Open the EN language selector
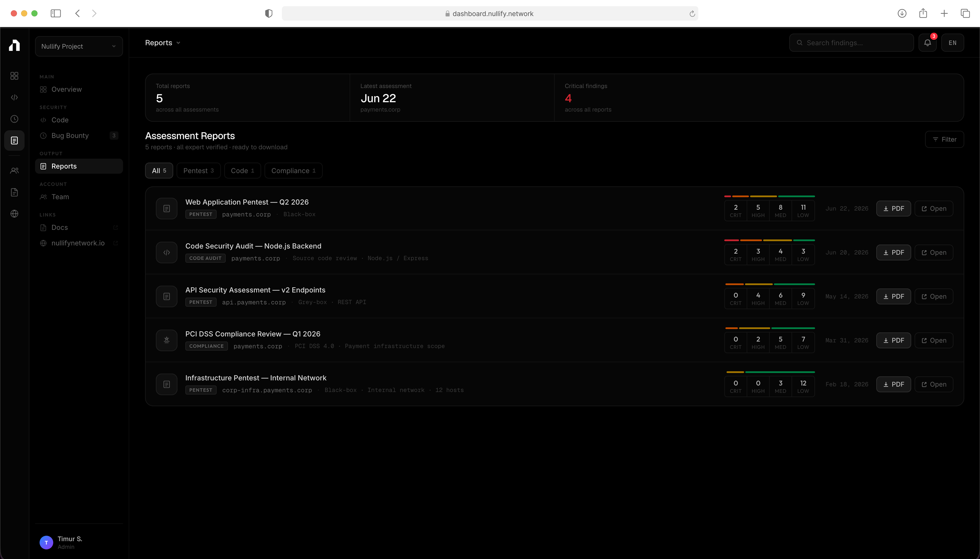 (952, 43)
